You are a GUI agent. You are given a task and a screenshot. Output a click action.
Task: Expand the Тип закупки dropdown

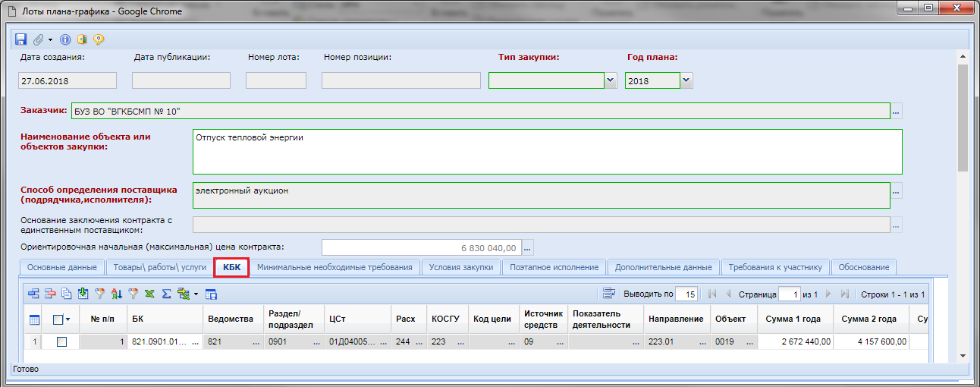[610, 80]
